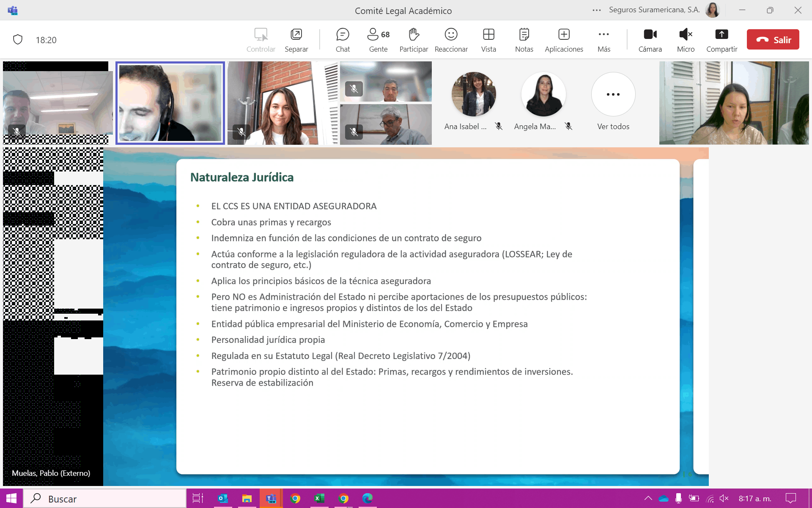Select Ana Isabel's participant thumbnail
The height and width of the screenshot is (508, 812).
[x=474, y=94]
